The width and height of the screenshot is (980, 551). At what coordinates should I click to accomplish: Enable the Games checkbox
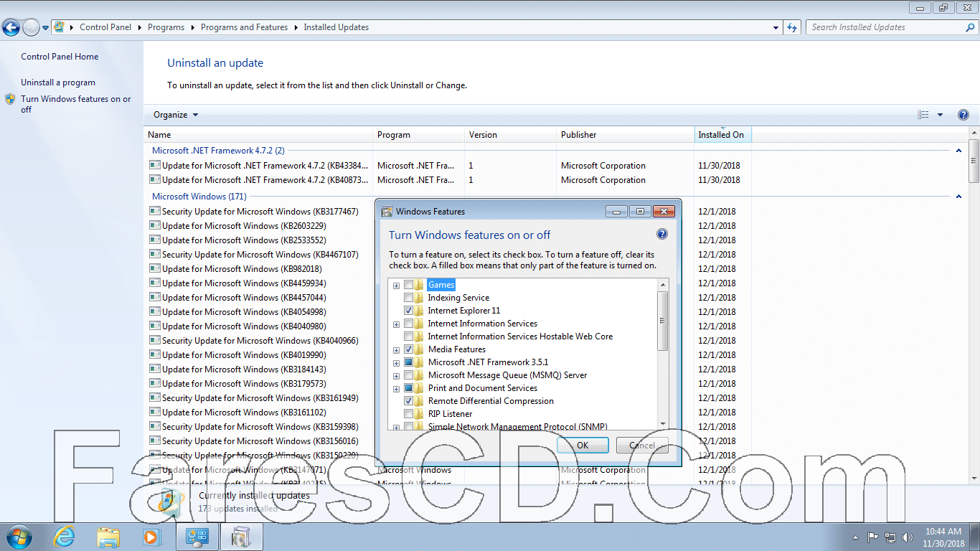[408, 285]
